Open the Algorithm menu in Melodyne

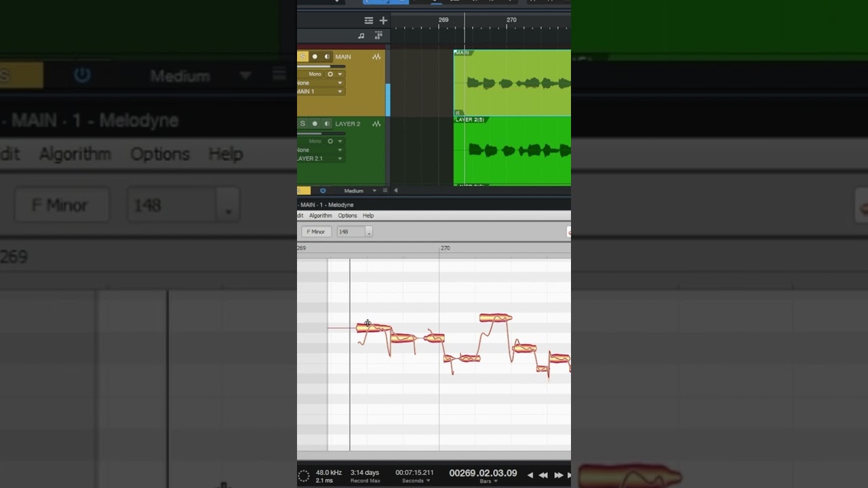click(x=321, y=216)
